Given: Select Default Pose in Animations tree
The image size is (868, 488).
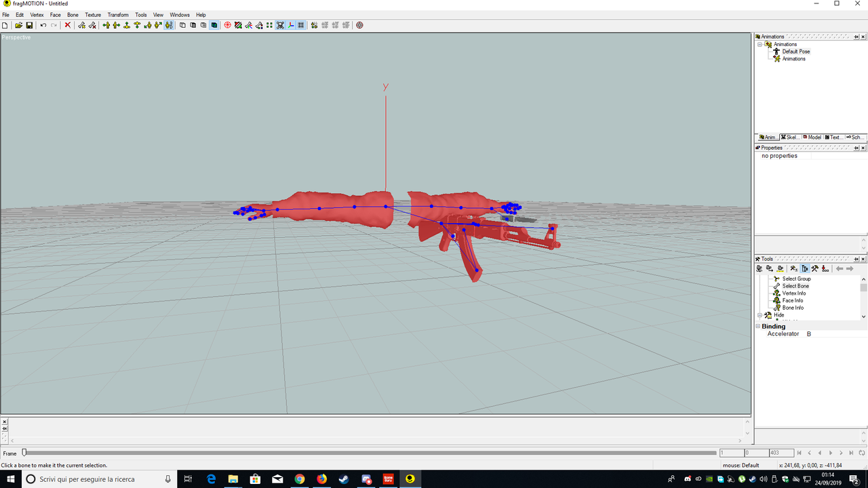Looking at the screenshot, I should click(x=795, y=52).
